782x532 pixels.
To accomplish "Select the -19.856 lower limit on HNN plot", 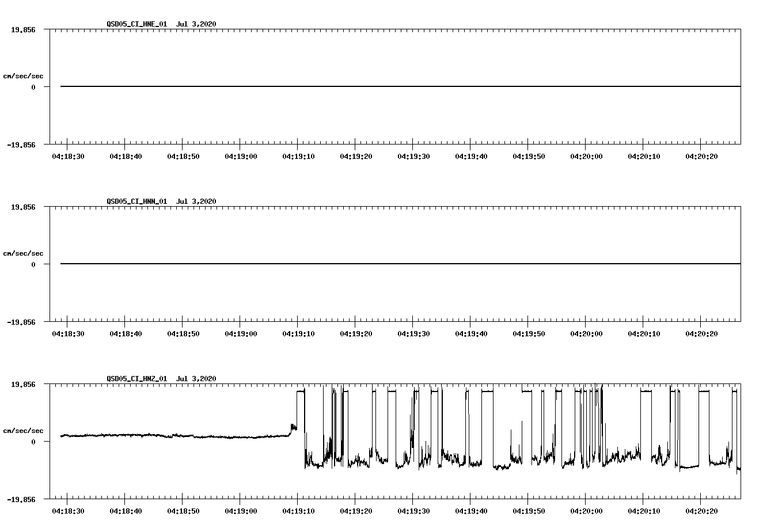I will (21, 322).
